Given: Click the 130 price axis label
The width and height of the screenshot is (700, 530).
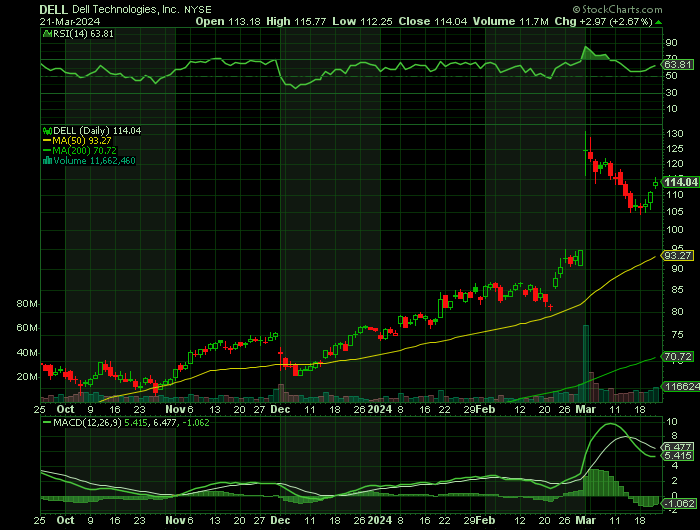Looking at the screenshot, I should tap(675, 134).
